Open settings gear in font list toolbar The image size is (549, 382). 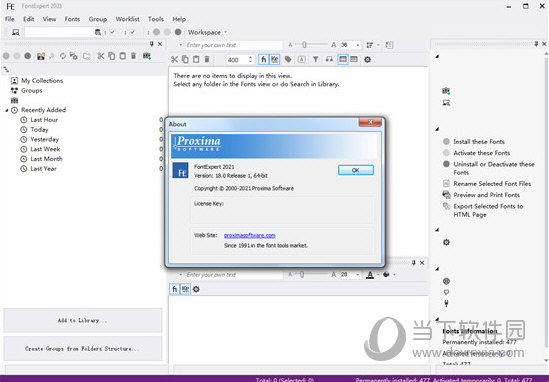coord(367,60)
